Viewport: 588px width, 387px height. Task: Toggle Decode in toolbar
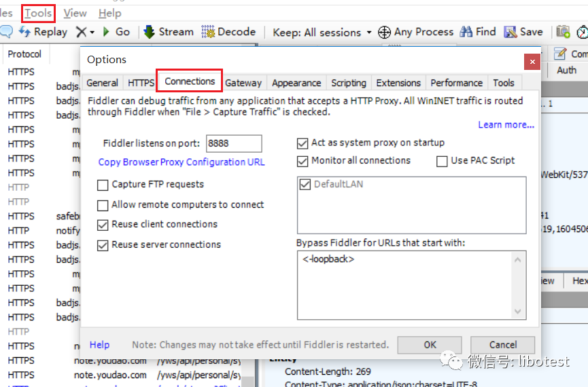pos(228,32)
